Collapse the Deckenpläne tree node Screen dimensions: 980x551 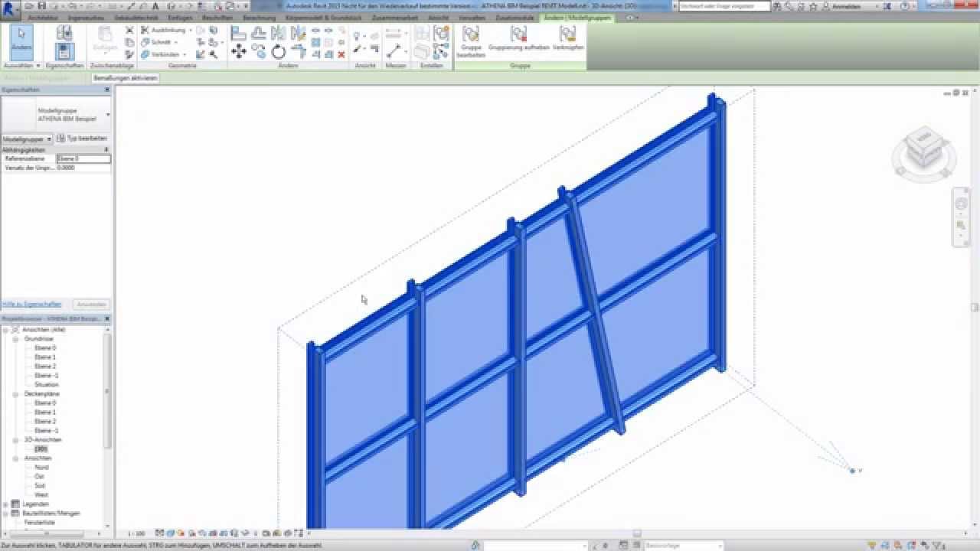point(15,393)
